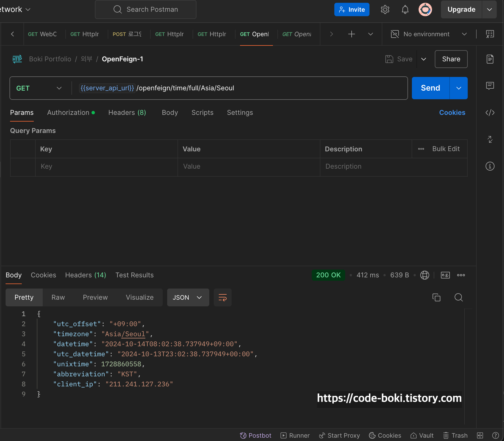504x441 pixels.
Task: Open Runner from status bar
Action: (x=295, y=435)
